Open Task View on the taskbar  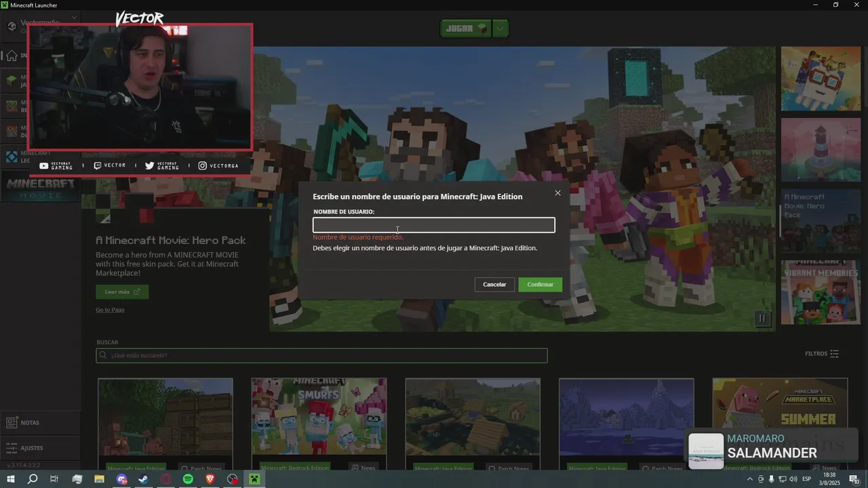coord(54,479)
